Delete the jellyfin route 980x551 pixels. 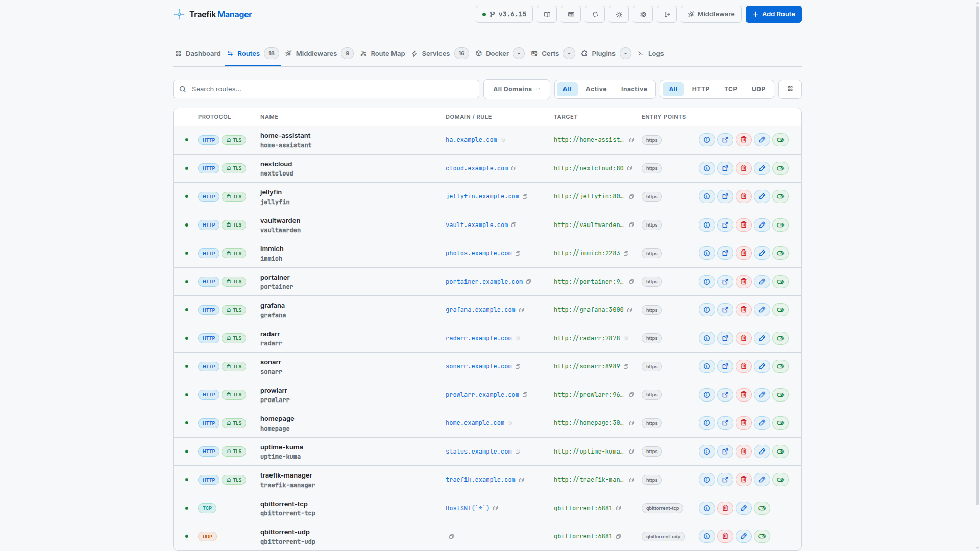click(x=744, y=196)
